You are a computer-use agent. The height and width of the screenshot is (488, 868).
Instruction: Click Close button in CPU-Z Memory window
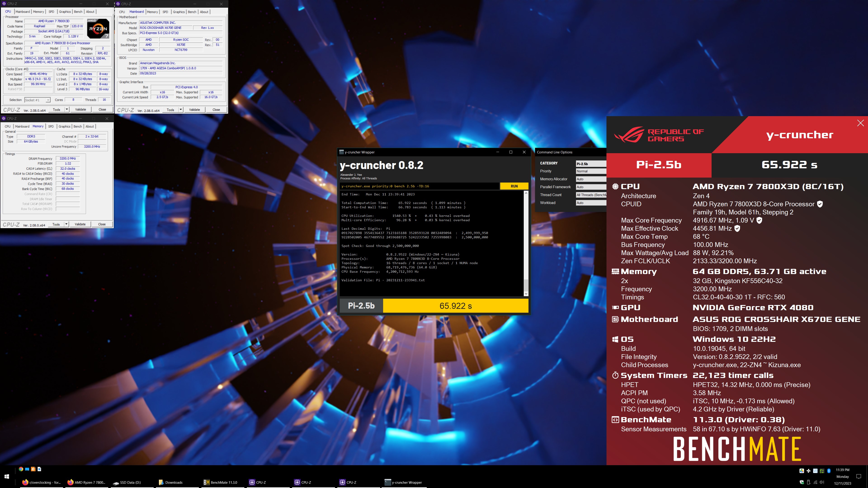102,224
